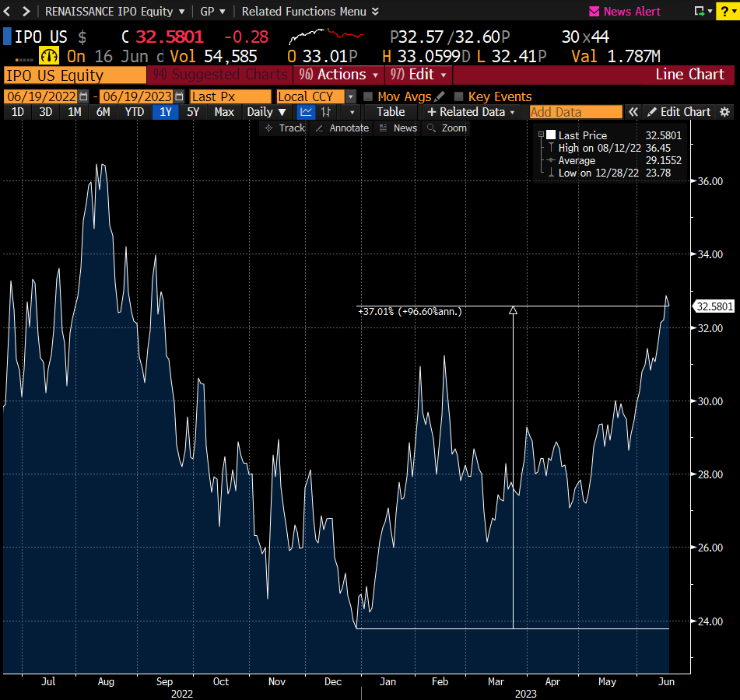Select the line chart style icon
The height and width of the screenshot is (700, 740).
[x=306, y=112]
